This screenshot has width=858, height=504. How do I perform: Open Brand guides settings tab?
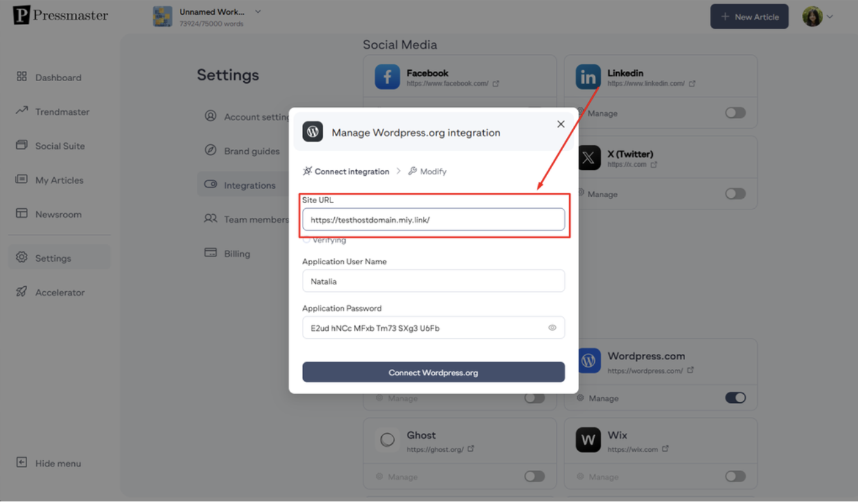tap(252, 151)
